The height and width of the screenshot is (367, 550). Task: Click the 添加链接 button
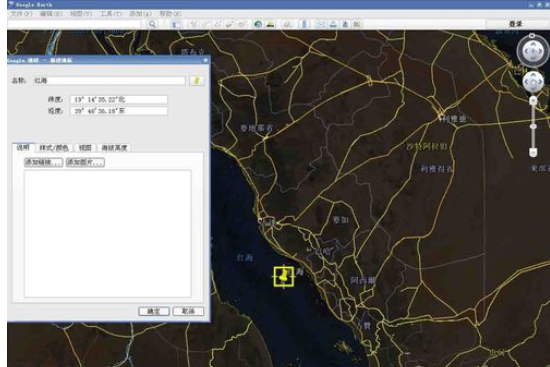[43, 162]
